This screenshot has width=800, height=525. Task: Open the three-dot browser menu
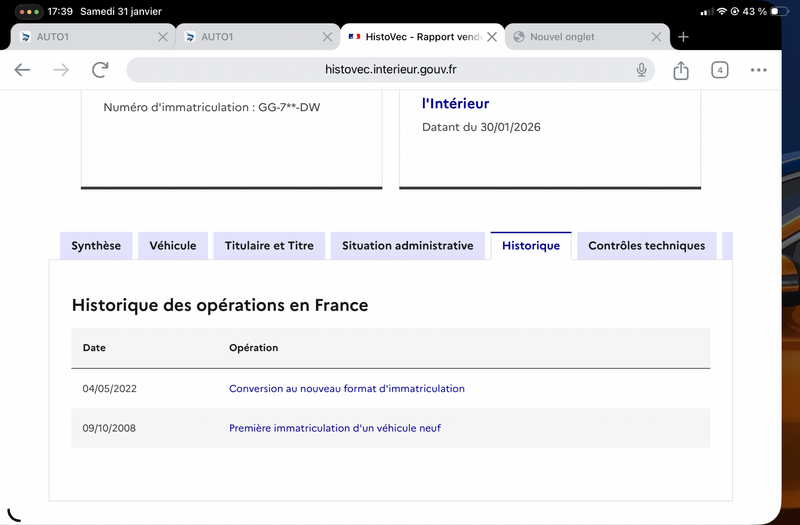click(x=758, y=70)
